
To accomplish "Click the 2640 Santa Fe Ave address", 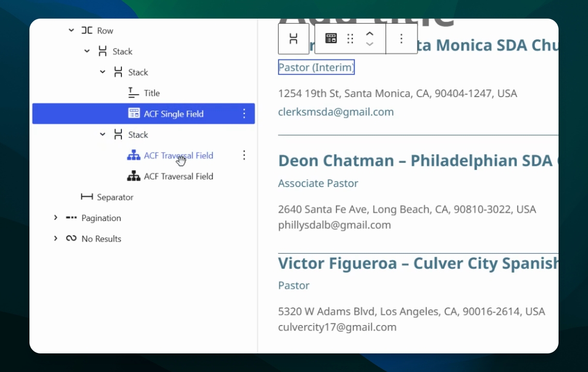I will coord(407,209).
